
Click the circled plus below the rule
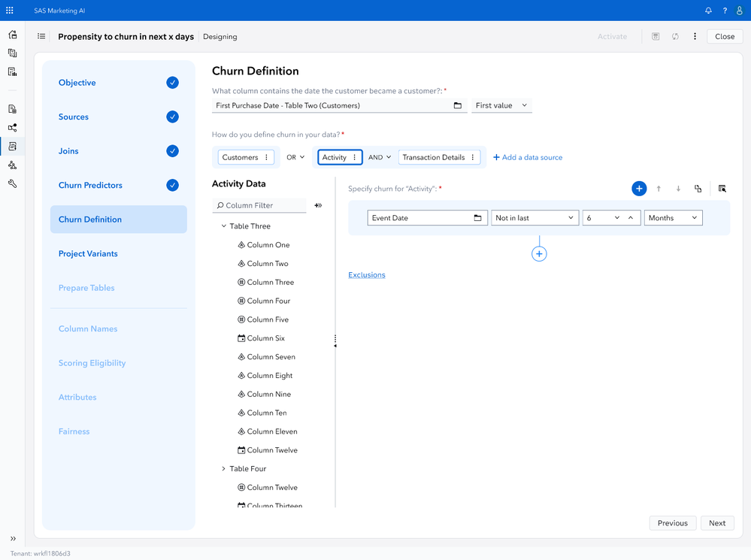click(x=539, y=254)
